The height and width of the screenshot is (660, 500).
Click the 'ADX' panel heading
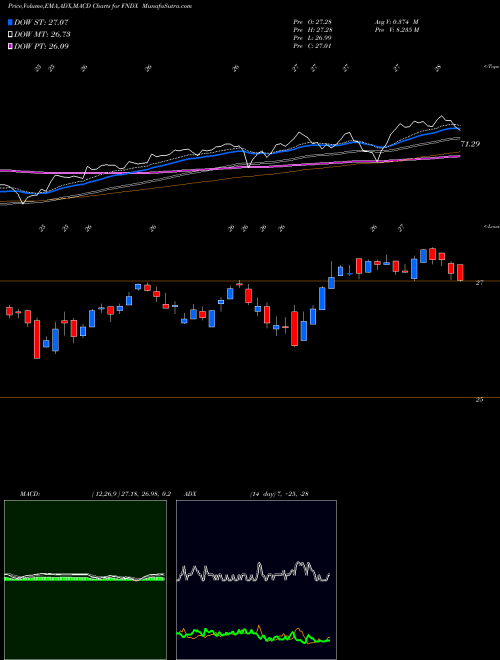click(190, 494)
